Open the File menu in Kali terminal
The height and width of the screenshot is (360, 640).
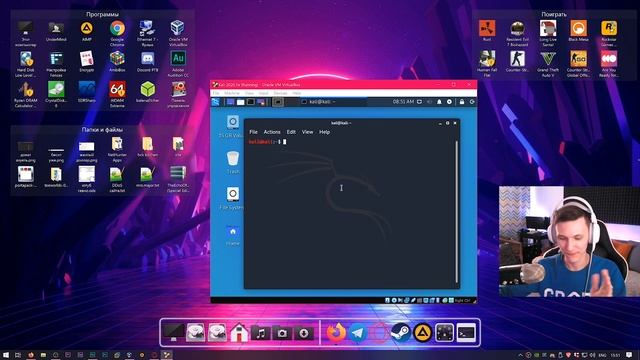click(x=253, y=132)
